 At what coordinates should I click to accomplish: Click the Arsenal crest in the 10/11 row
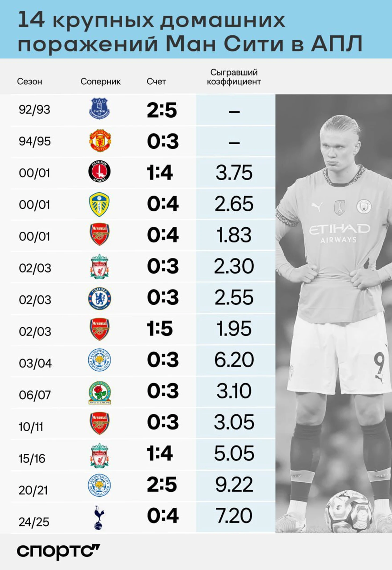tap(99, 423)
